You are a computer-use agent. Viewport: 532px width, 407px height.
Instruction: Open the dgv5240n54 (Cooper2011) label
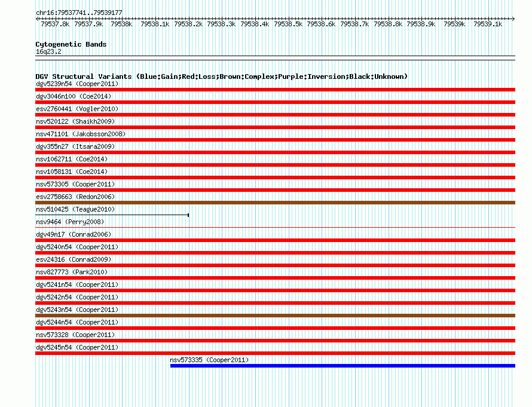click(77, 247)
